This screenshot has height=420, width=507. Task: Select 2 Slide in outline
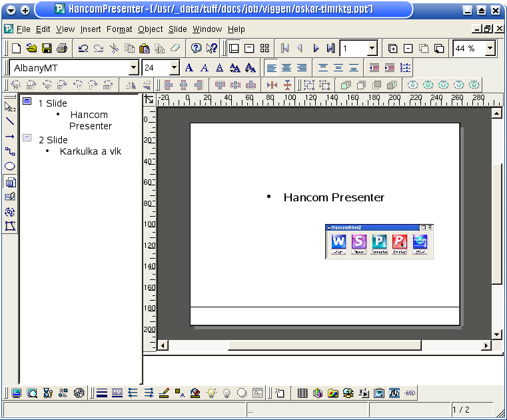tap(53, 140)
